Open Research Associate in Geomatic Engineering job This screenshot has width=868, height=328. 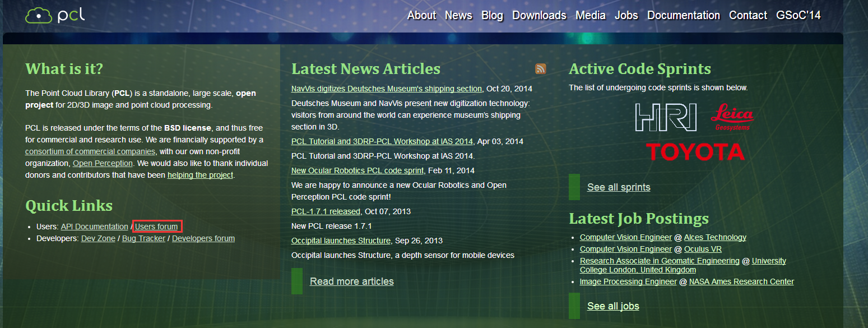tap(660, 261)
